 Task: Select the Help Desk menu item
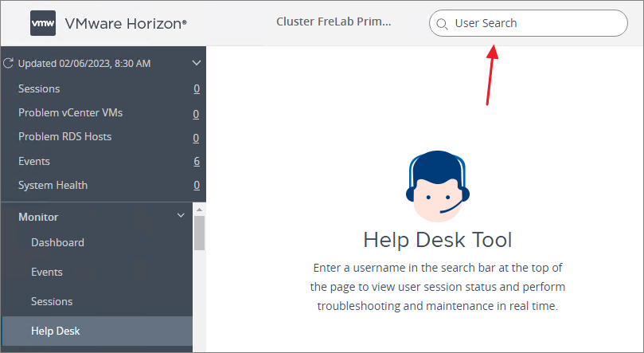point(56,331)
